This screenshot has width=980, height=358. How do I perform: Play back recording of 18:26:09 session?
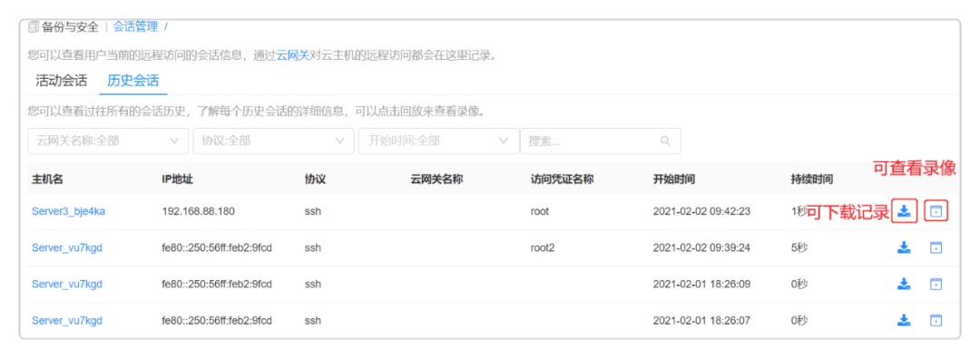pyautogui.click(x=936, y=285)
